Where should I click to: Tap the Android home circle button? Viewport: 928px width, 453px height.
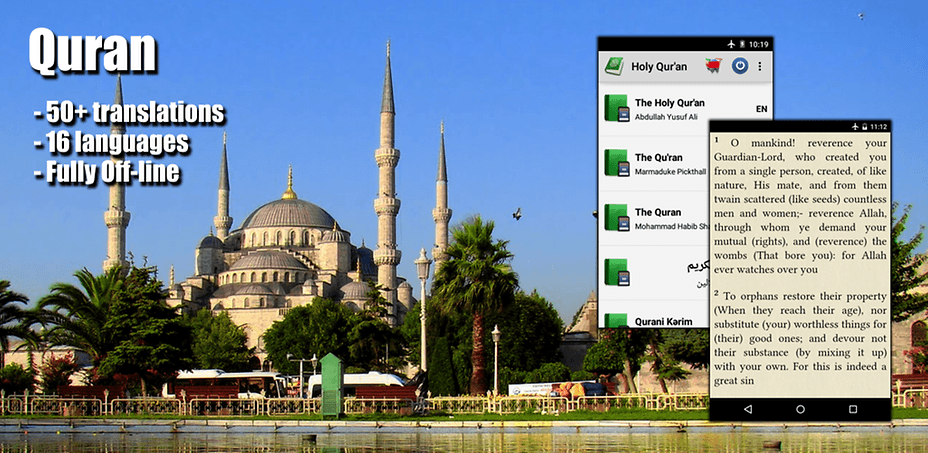click(x=800, y=409)
